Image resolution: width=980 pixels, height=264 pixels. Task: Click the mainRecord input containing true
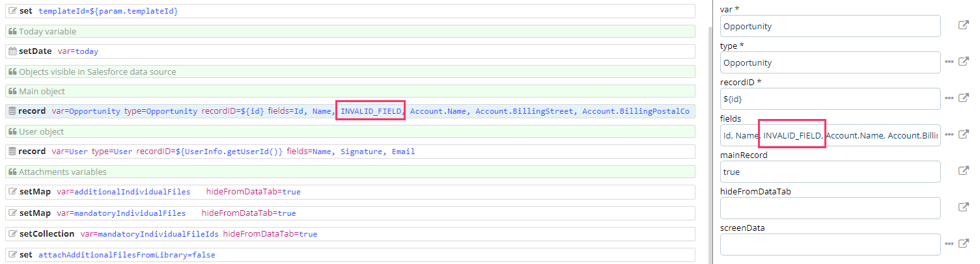click(830, 172)
